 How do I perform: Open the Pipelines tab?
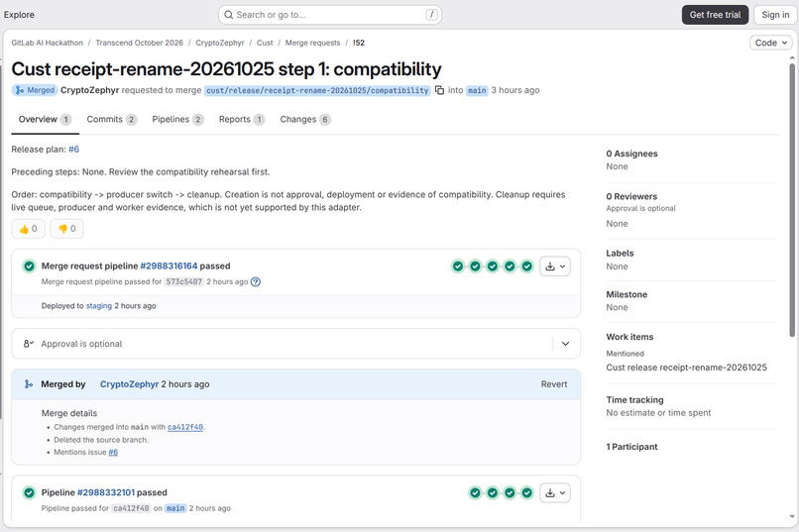177,119
